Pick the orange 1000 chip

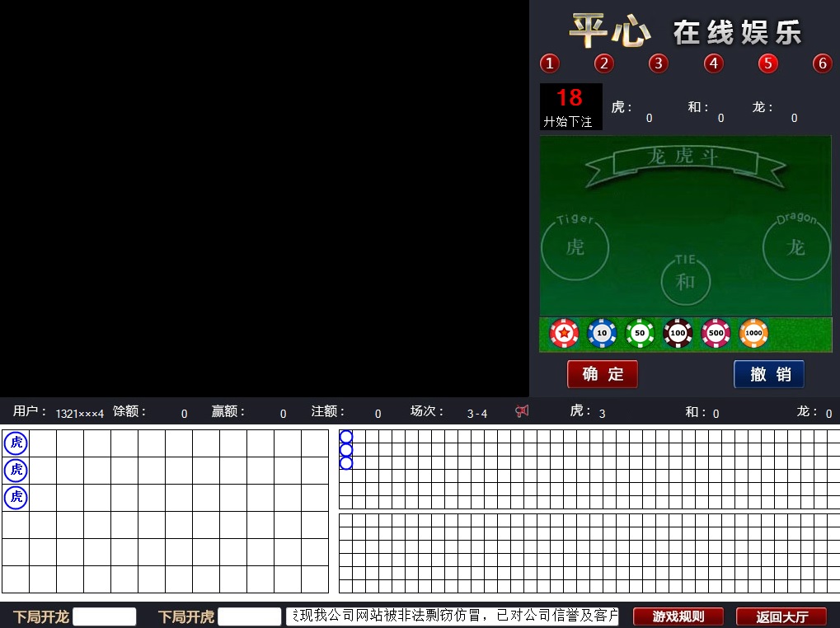753,333
